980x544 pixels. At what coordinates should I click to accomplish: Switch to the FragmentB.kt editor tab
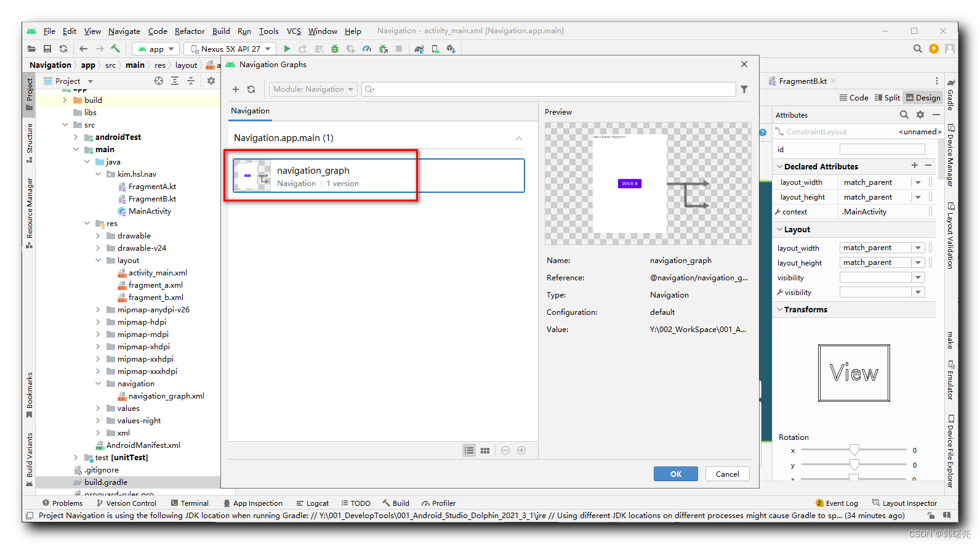[x=802, y=81]
